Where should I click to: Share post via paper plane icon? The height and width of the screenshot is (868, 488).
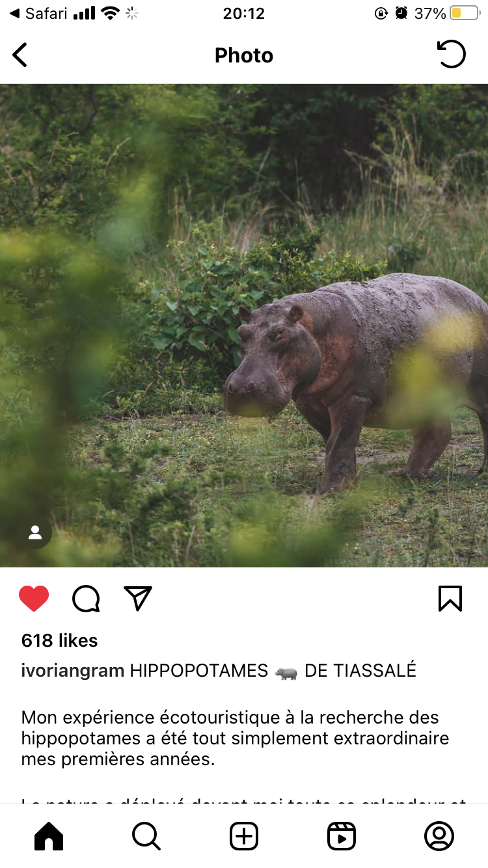[x=138, y=599]
